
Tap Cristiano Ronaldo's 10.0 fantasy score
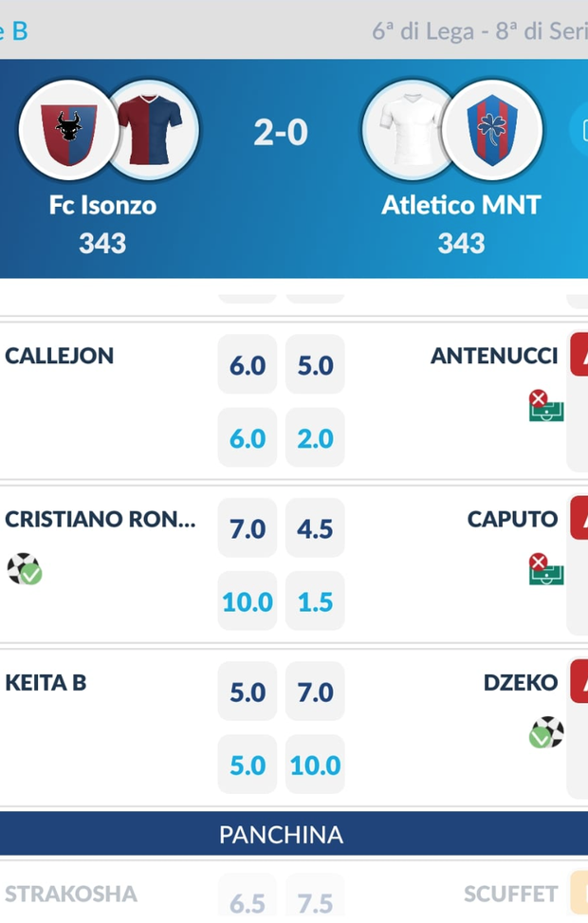[x=248, y=601]
